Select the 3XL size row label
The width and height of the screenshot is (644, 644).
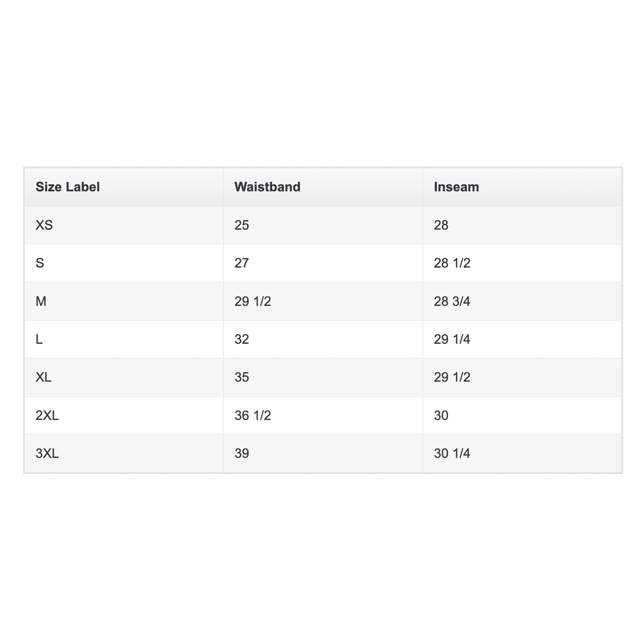(x=47, y=454)
